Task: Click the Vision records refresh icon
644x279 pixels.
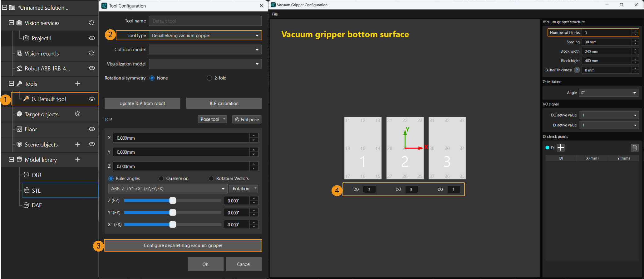Action: click(x=91, y=53)
